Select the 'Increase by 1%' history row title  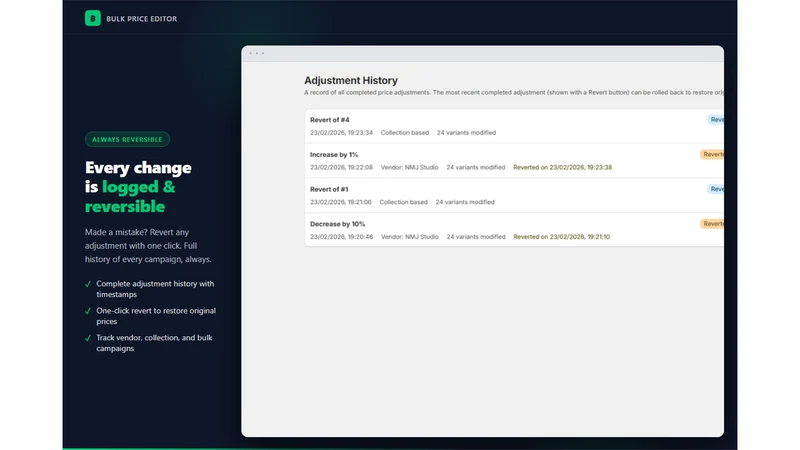coord(334,155)
